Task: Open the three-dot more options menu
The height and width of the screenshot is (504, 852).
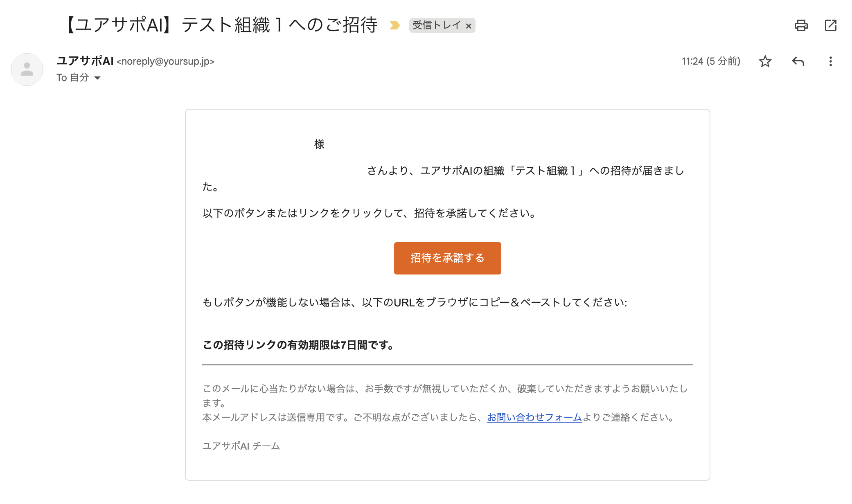Action: [830, 61]
